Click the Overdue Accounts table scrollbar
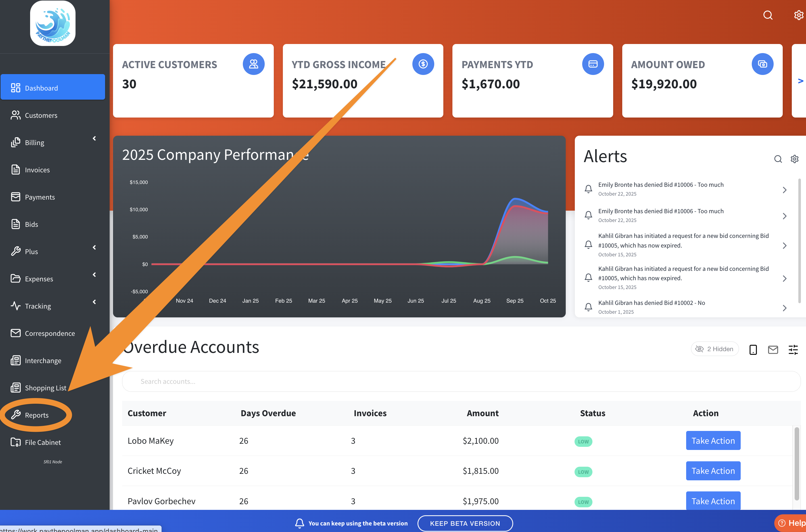 coord(797,464)
